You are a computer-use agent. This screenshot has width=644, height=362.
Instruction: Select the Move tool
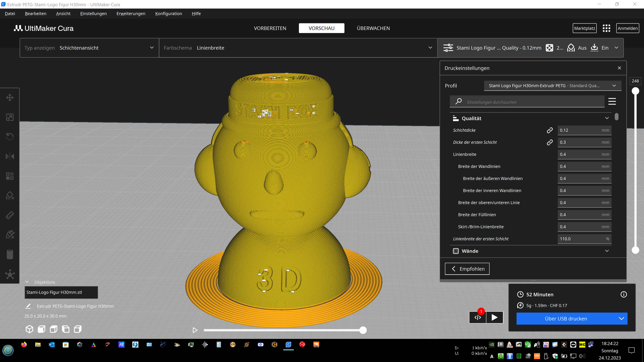tap(10, 97)
